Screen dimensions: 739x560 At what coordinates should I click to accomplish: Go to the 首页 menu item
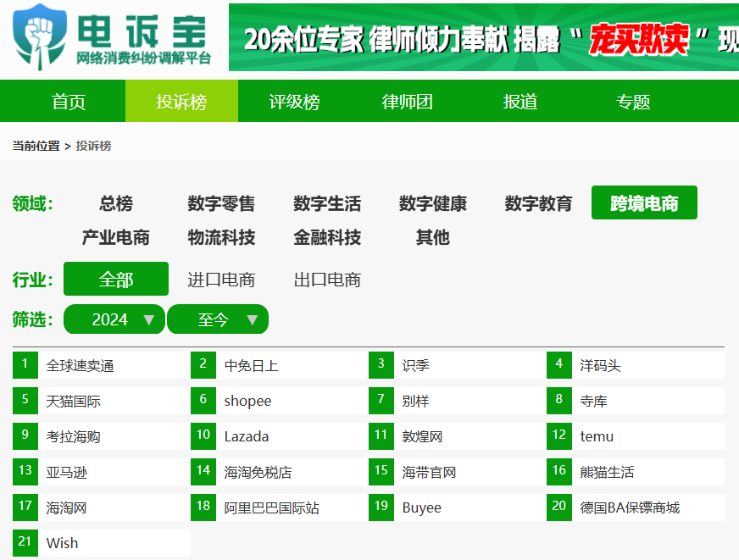[x=69, y=102]
